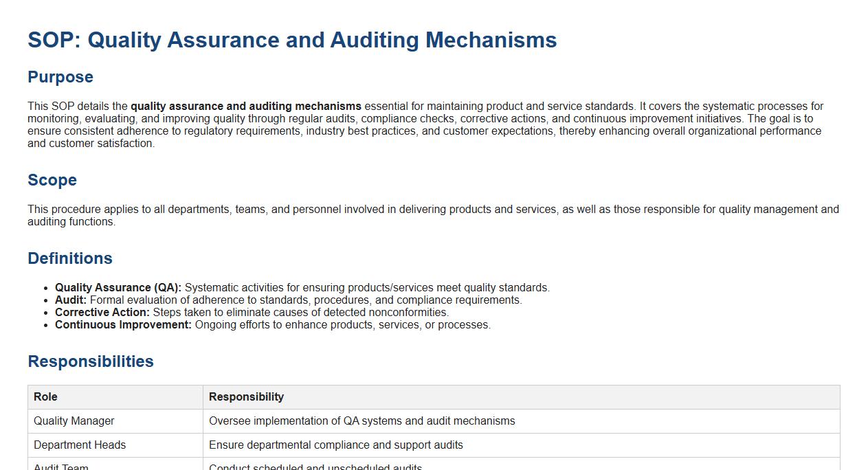Select the "Quality Assurance (QA):" definition term

pyautogui.click(x=118, y=288)
